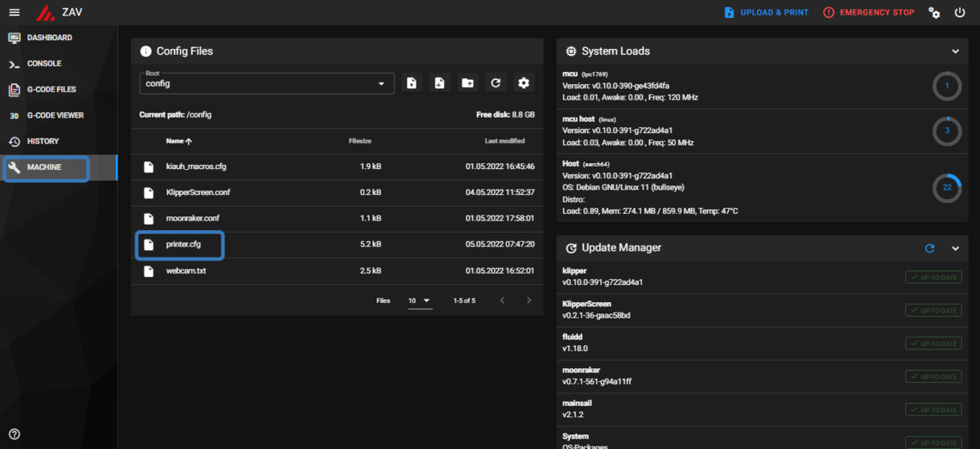Click file icon beside moonraker.conf

click(x=149, y=219)
